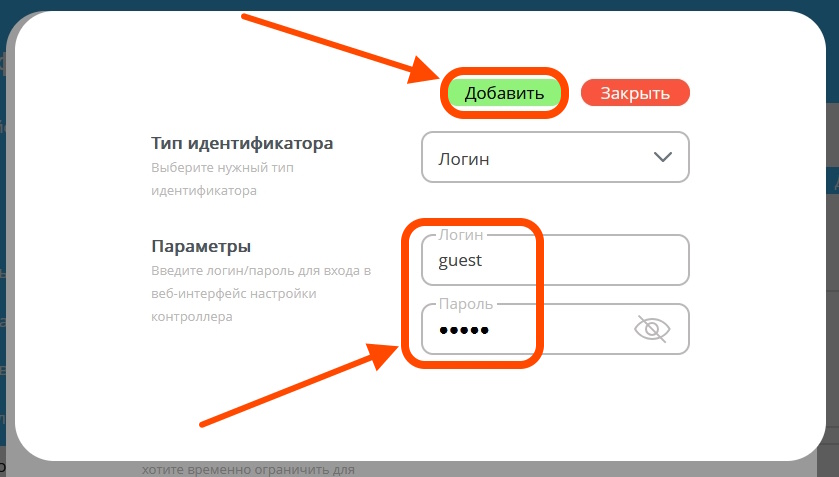Click the chevron arrow in the Логин dropdown
This screenshot has height=477, width=839.
[x=661, y=157]
